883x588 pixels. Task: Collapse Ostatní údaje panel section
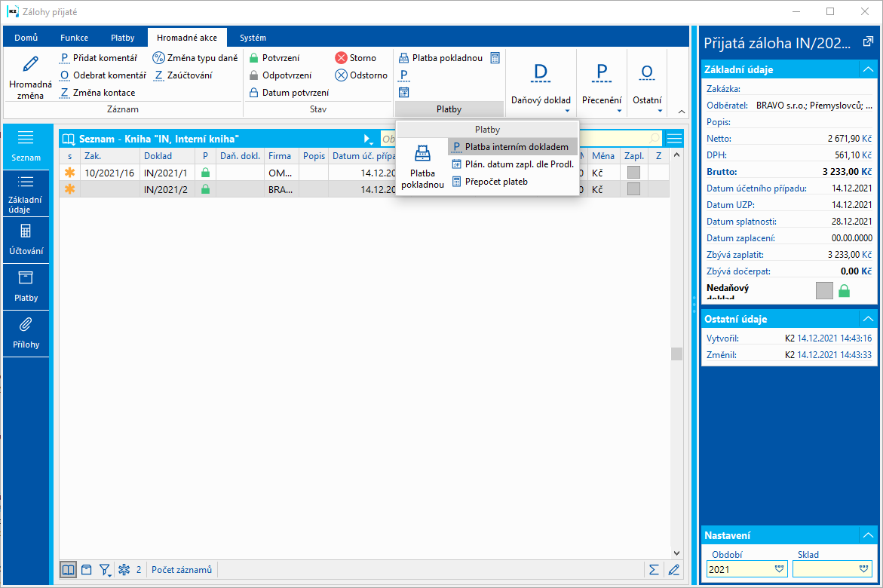(x=869, y=319)
